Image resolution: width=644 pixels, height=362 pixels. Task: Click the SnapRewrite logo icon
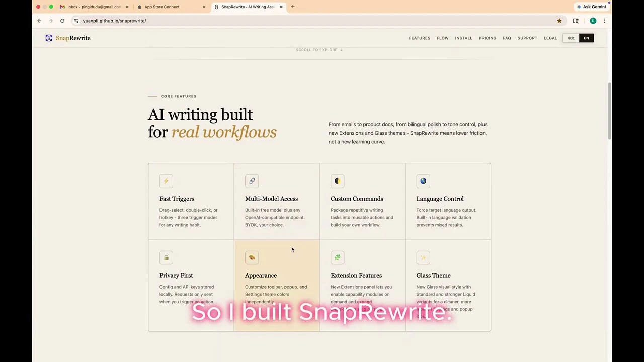click(x=49, y=38)
